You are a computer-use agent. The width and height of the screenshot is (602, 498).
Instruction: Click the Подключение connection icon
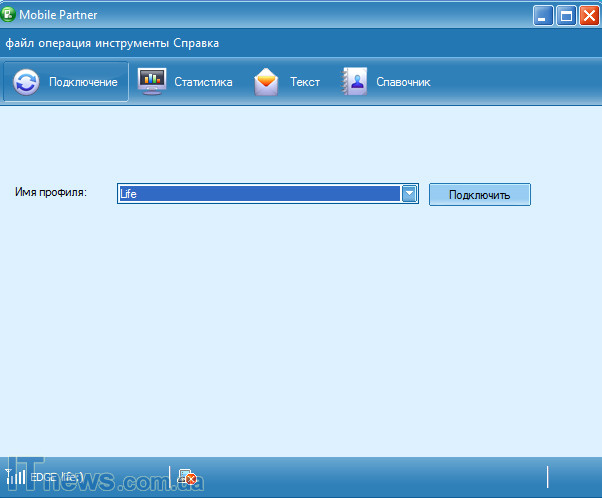[27, 82]
